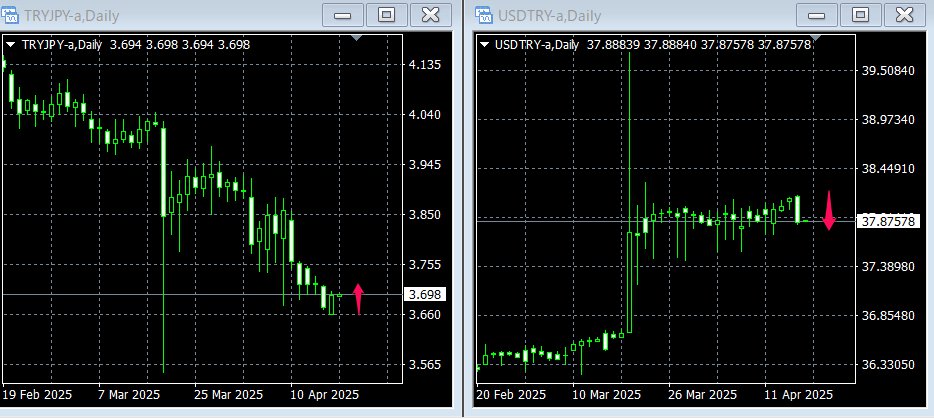Image resolution: width=934 pixels, height=419 pixels.
Task: Click the 3.660 price scale value
Action: [425, 315]
